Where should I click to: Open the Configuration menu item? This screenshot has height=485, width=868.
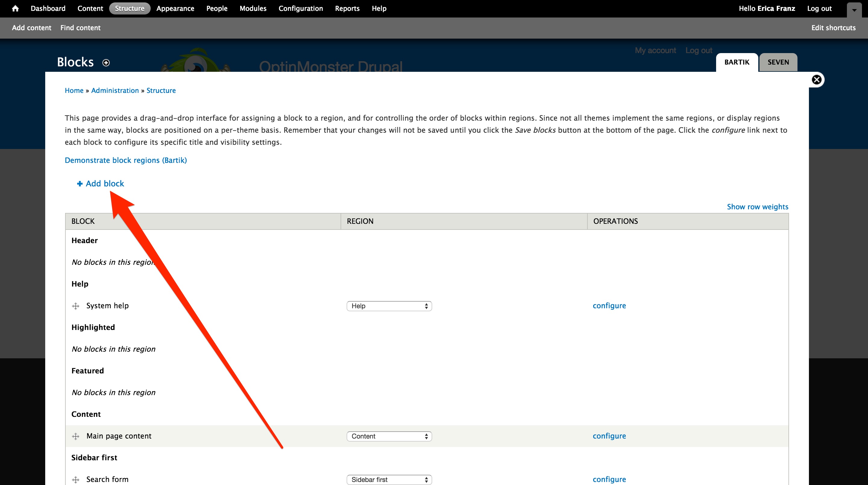tap(300, 8)
